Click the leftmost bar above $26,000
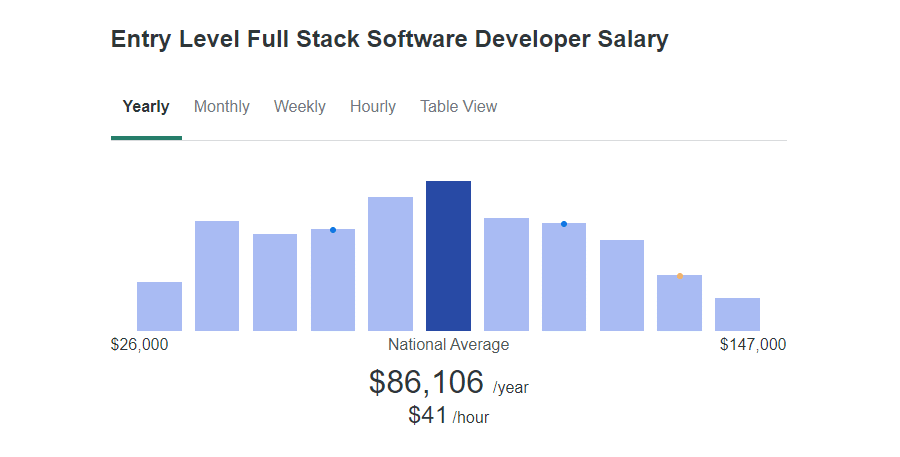900x457 pixels. [x=159, y=306]
